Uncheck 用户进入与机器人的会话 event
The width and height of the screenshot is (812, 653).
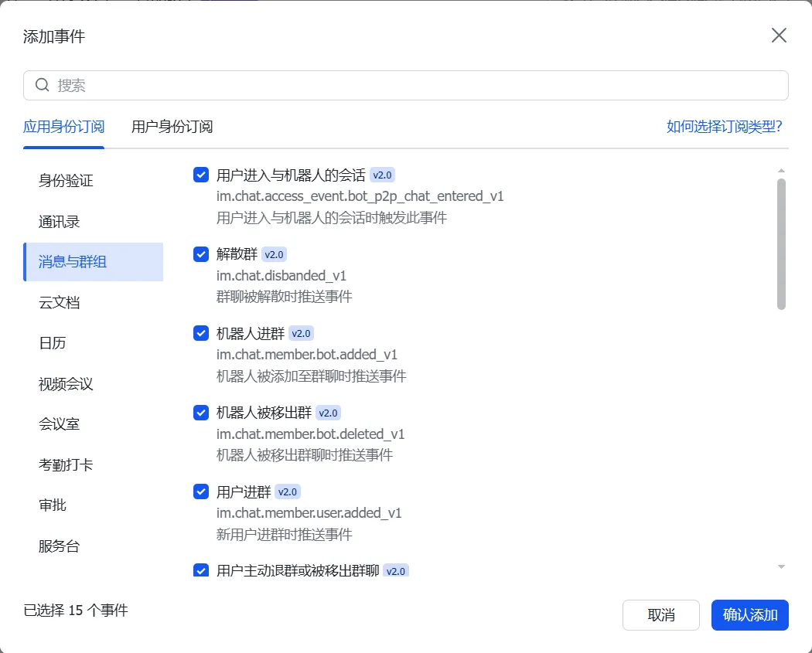click(200, 175)
